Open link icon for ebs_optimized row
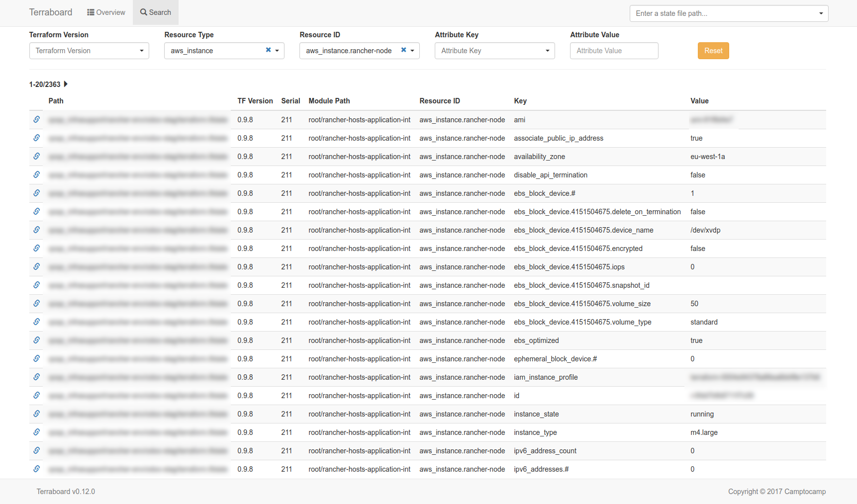Viewport: 857px width, 504px height. pos(36,340)
